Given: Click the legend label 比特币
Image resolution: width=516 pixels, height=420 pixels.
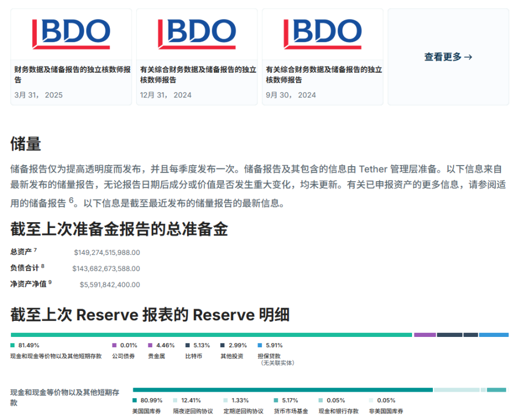Looking at the screenshot, I should 193,356.
